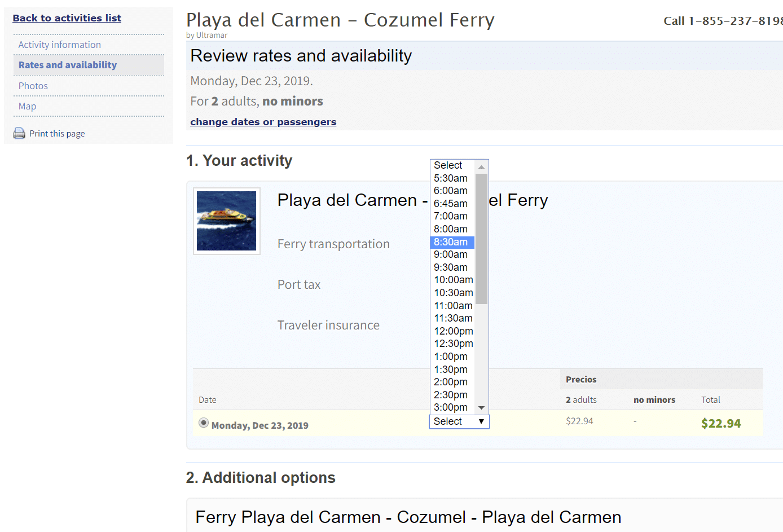Open the Activity information sidebar item

pyautogui.click(x=59, y=45)
